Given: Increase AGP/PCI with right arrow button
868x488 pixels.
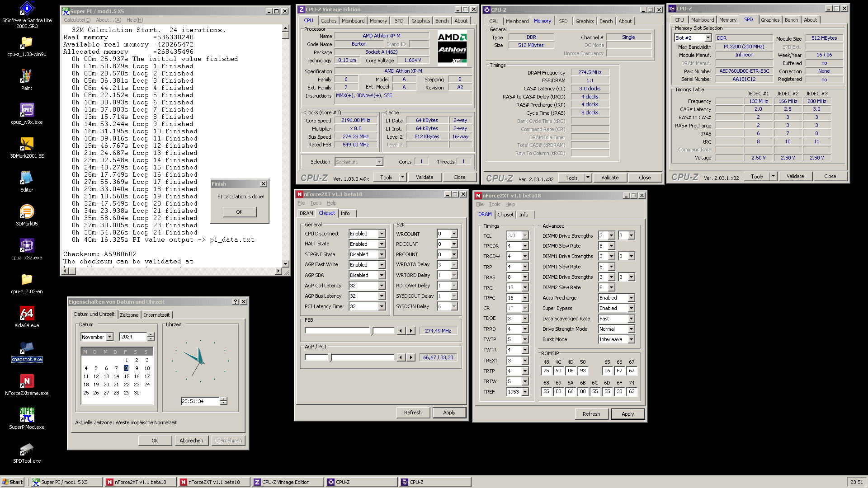Looking at the screenshot, I should coord(411,357).
